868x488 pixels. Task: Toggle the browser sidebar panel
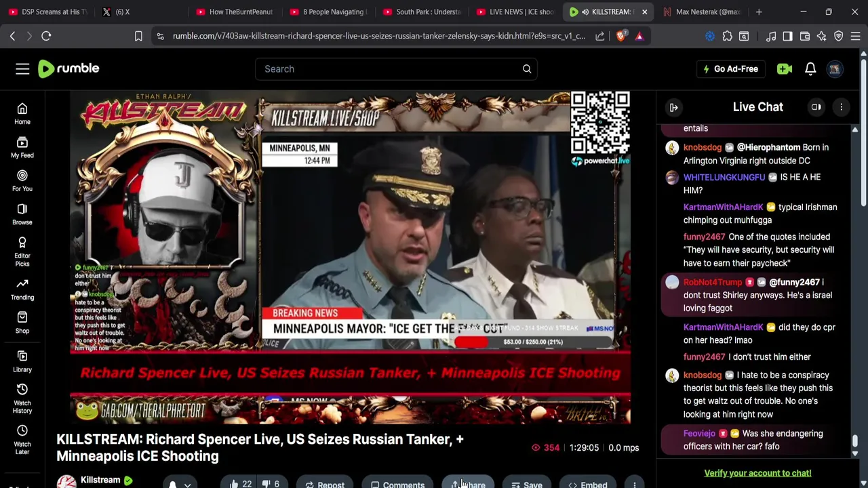click(x=787, y=36)
